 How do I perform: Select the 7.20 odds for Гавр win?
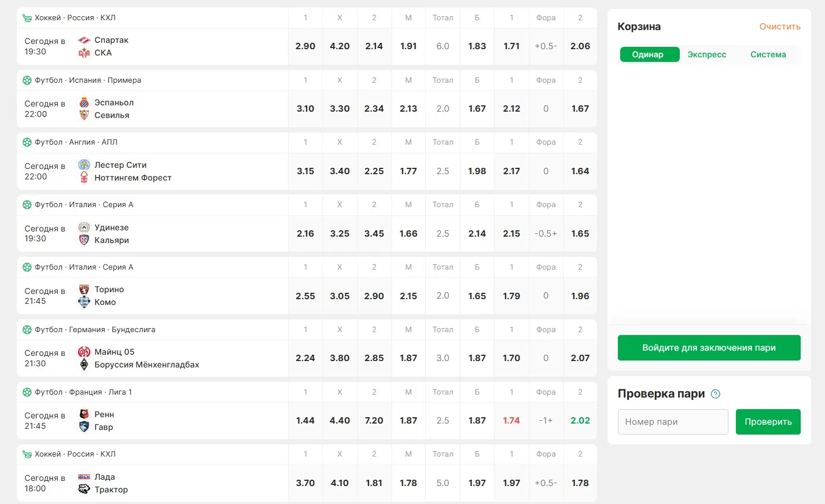pyautogui.click(x=374, y=421)
